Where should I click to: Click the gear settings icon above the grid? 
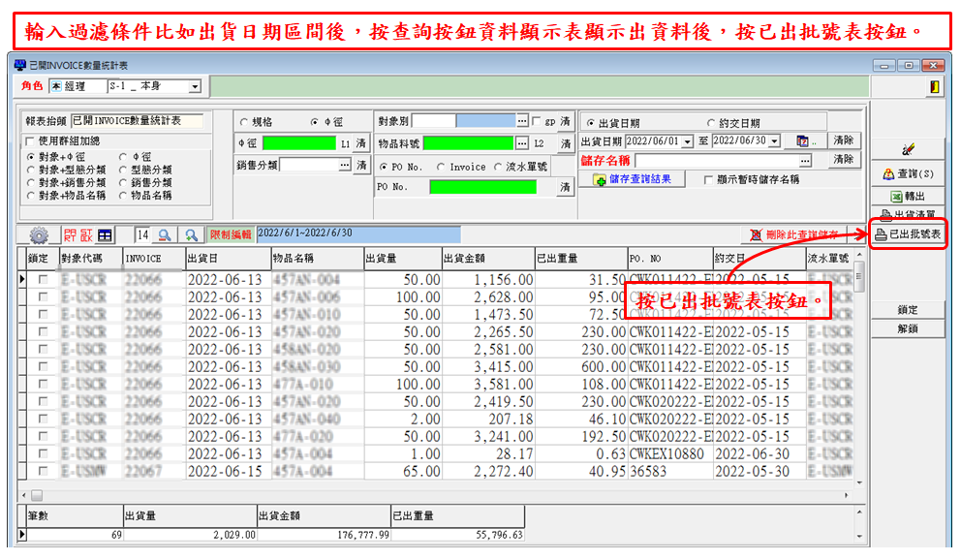(x=39, y=235)
